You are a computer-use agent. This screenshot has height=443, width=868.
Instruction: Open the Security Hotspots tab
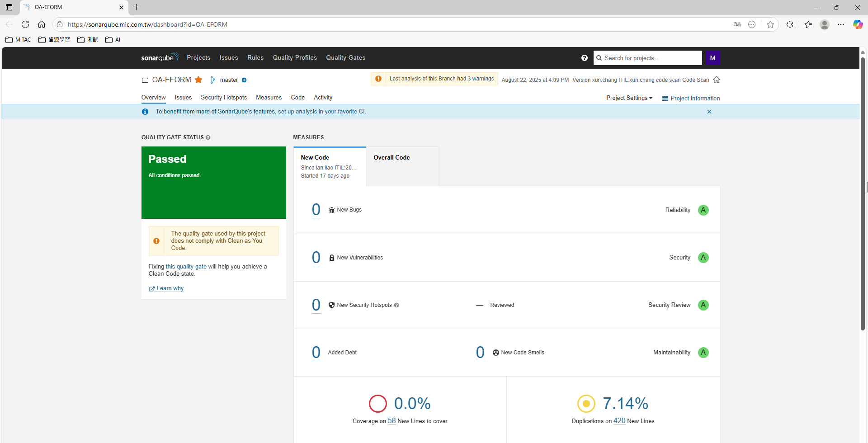tap(224, 98)
